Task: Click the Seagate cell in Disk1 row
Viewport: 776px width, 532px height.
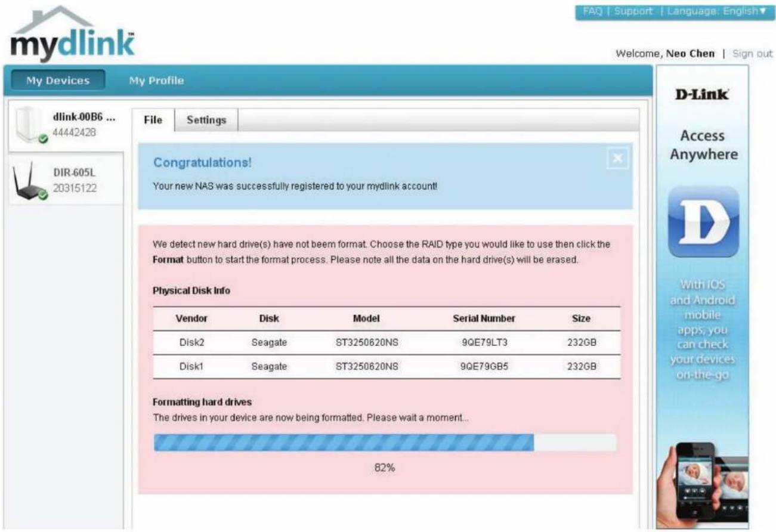Action: (269, 367)
